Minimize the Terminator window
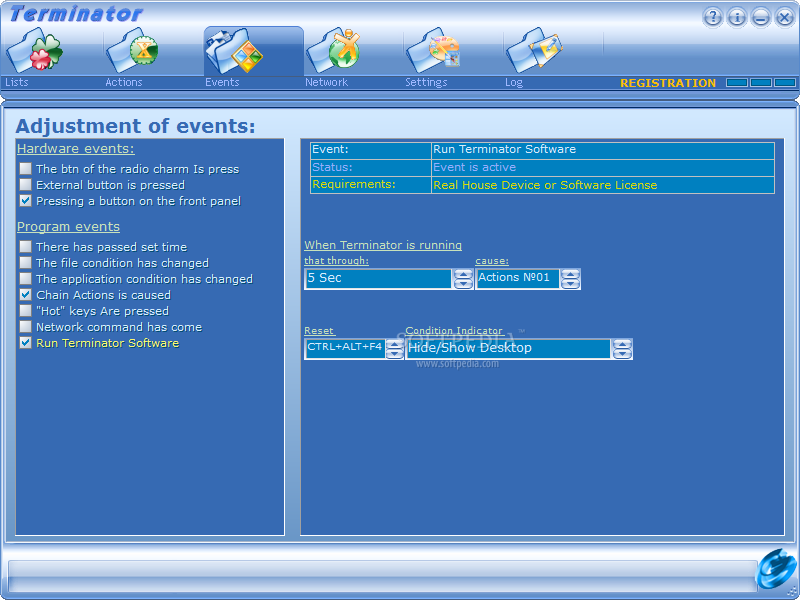Viewport: 800px width, 600px height. [761, 17]
